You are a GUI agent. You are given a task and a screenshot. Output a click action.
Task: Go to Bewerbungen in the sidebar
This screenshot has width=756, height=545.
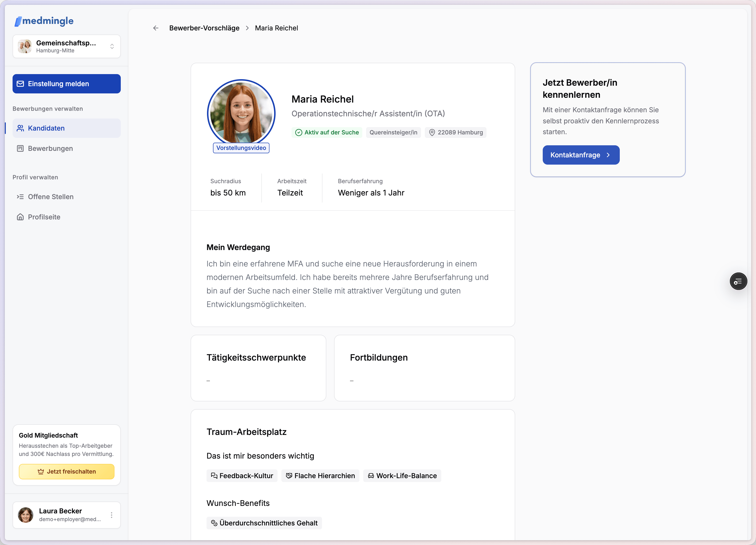click(50, 149)
